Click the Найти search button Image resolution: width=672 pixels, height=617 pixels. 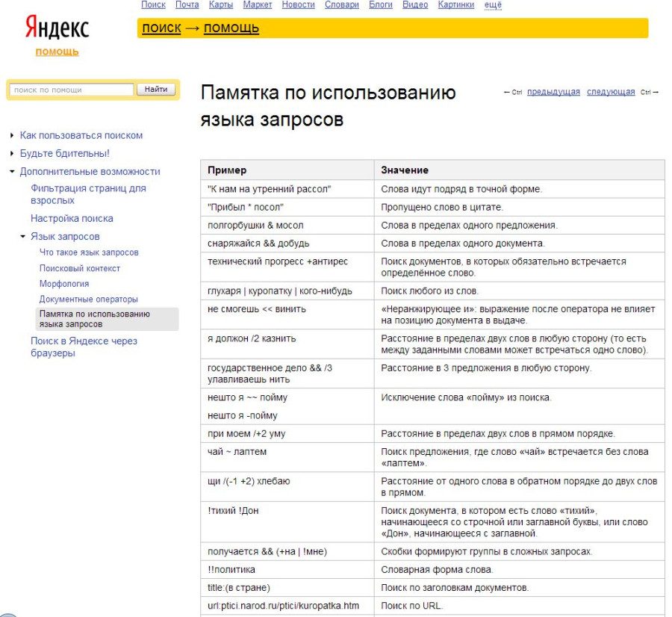pyautogui.click(x=156, y=89)
